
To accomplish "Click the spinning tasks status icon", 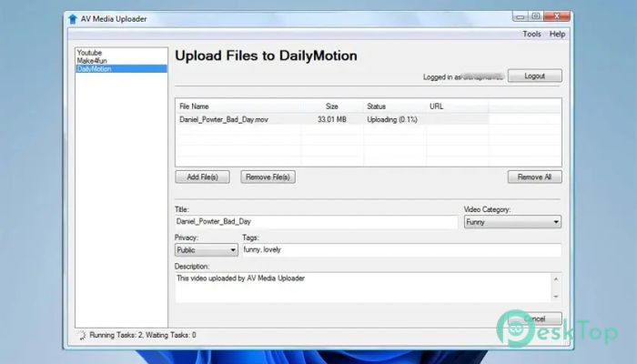I will click(x=82, y=335).
